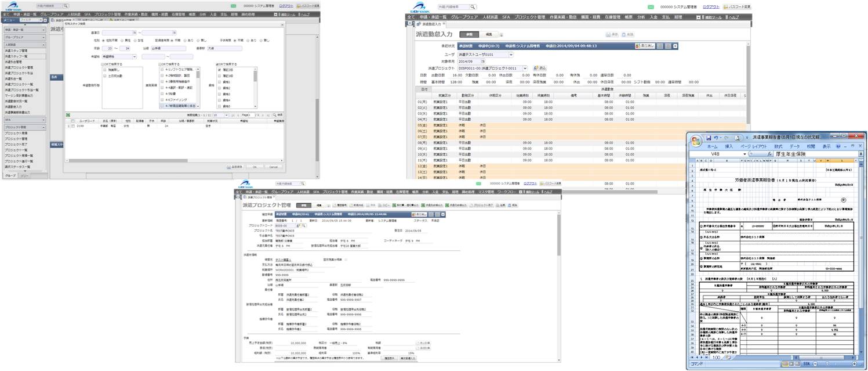The width and height of the screenshot is (868, 371).
Task: Click header search magnifier in 派遣プロジェクト管理 window
Action: pyautogui.click(x=302, y=183)
